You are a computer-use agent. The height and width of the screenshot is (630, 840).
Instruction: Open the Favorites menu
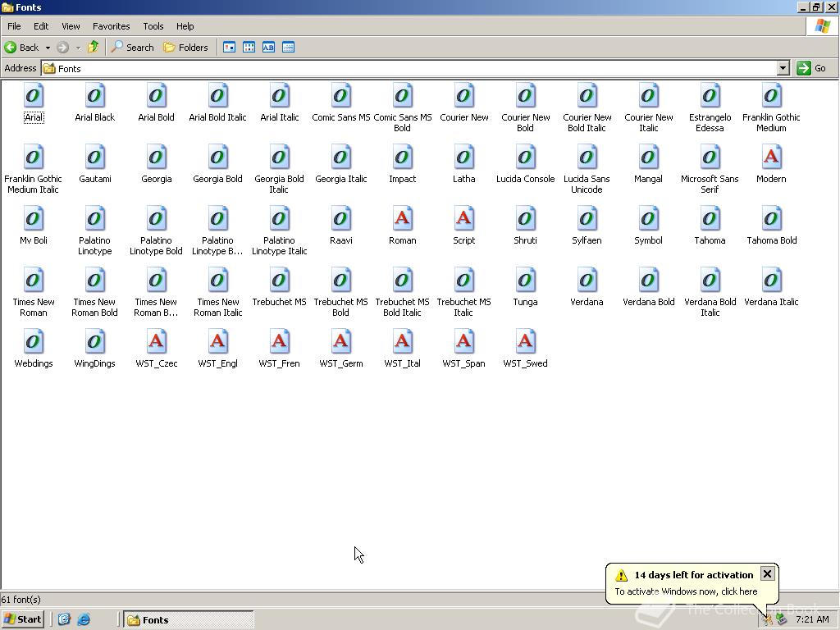click(x=111, y=26)
